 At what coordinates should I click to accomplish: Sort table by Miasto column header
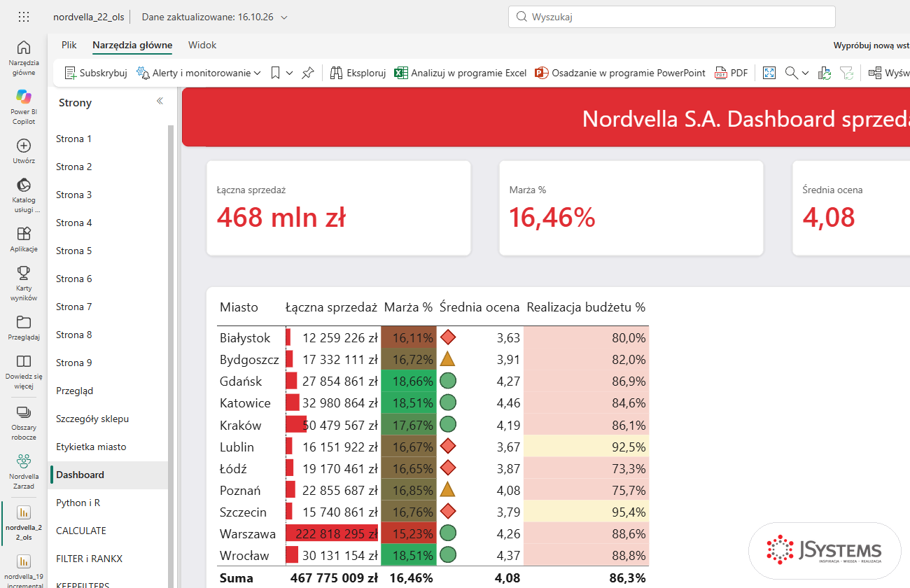[239, 307]
